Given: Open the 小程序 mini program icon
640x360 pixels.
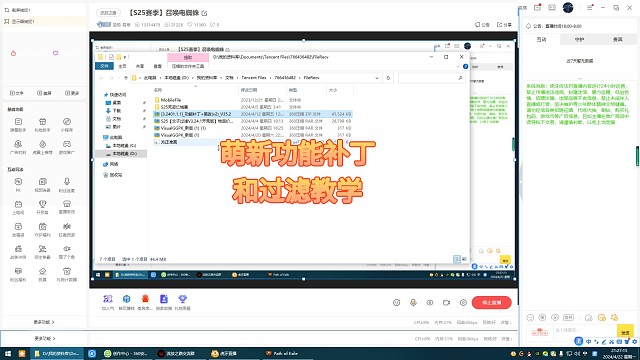Looking at the screenshot, I should tap(67, 122).
